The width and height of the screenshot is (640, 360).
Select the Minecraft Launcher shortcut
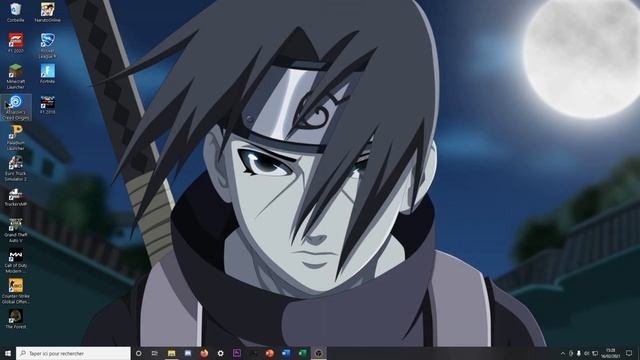(16, 76)
